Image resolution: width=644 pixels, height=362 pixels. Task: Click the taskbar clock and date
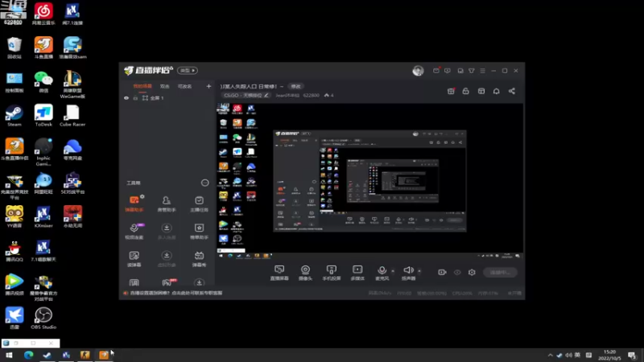(x=609, y=355)
